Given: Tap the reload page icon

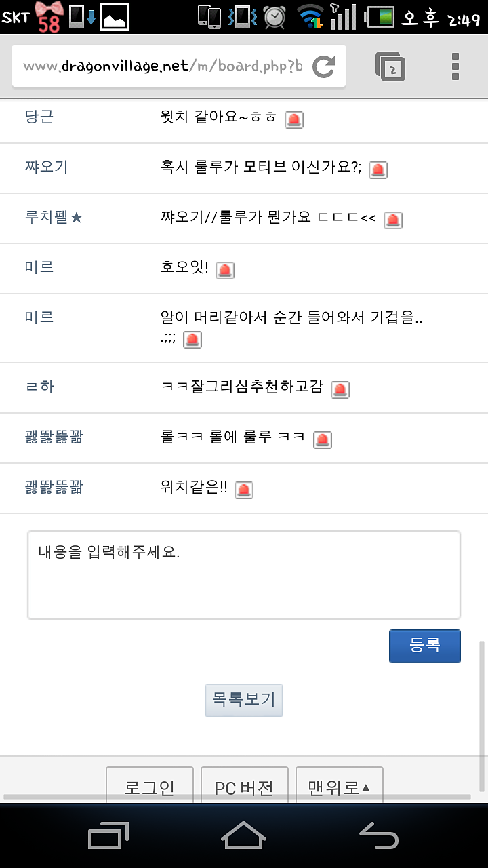Looking at the screenshot, I should [x=324, y=66].
